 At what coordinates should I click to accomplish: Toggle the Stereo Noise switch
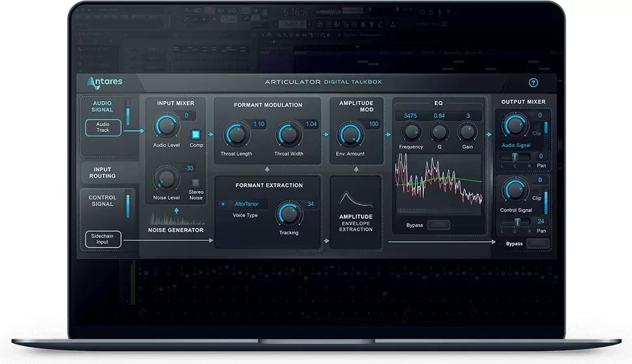coord(195,182)
